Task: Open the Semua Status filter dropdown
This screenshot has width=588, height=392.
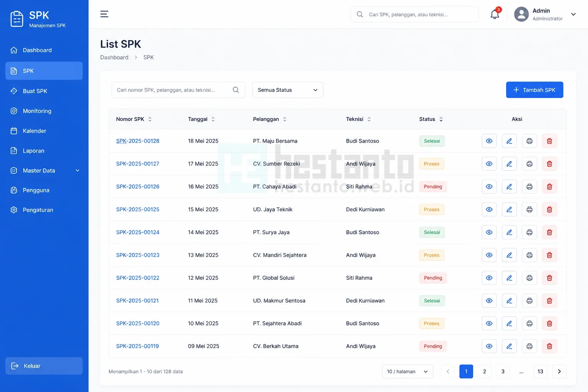Action: point(288,90)
